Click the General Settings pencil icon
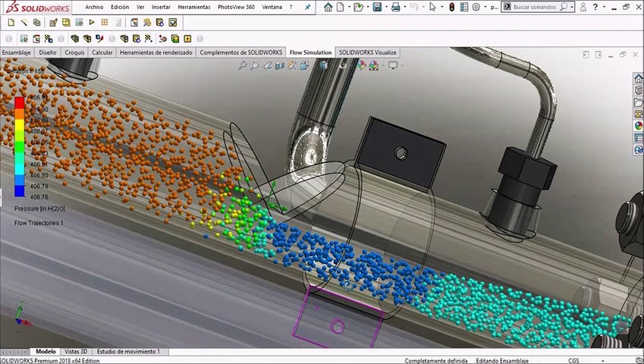644x364 pixels. point(53,23)
